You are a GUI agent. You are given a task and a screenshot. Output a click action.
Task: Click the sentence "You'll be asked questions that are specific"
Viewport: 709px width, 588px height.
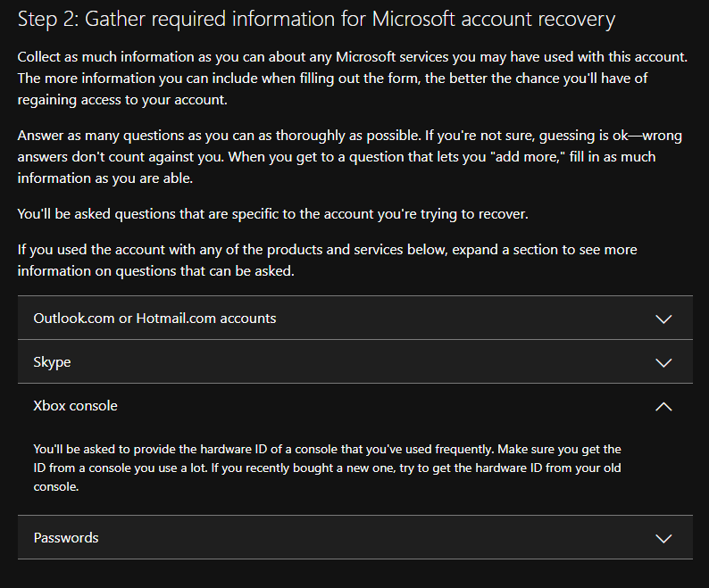[272, 214]
